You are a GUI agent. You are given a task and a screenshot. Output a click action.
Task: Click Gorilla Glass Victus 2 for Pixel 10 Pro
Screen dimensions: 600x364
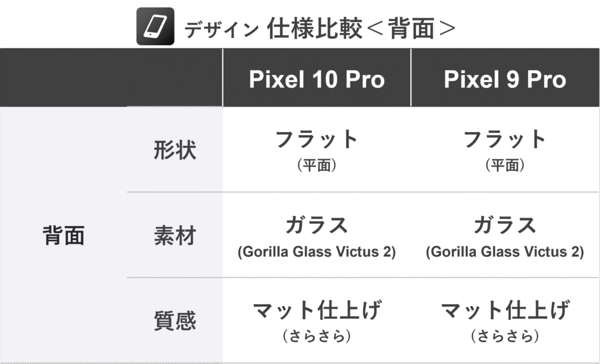[x=316, y=252]
